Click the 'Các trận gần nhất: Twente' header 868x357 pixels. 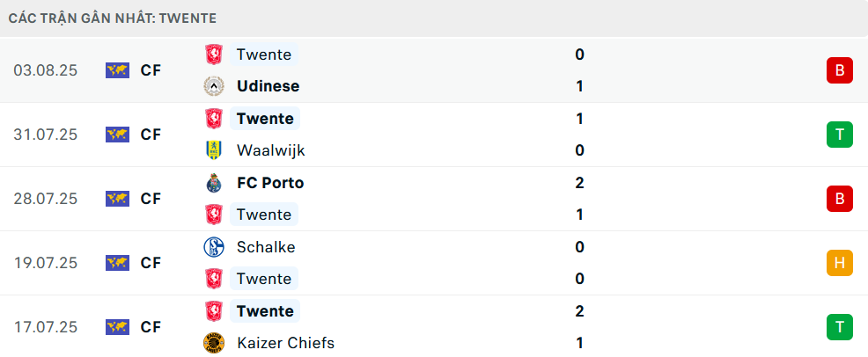[x=113, y=18]
